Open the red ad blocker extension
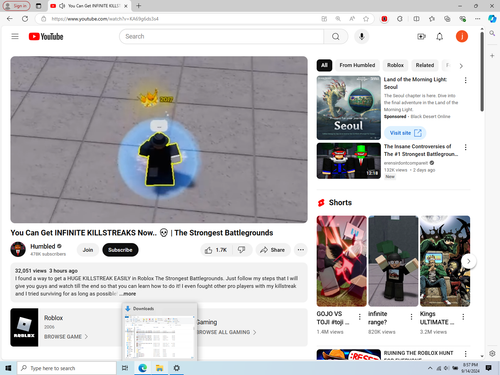Screen dimensions: 500x375 pyautogui.click(x=384, y=19)
